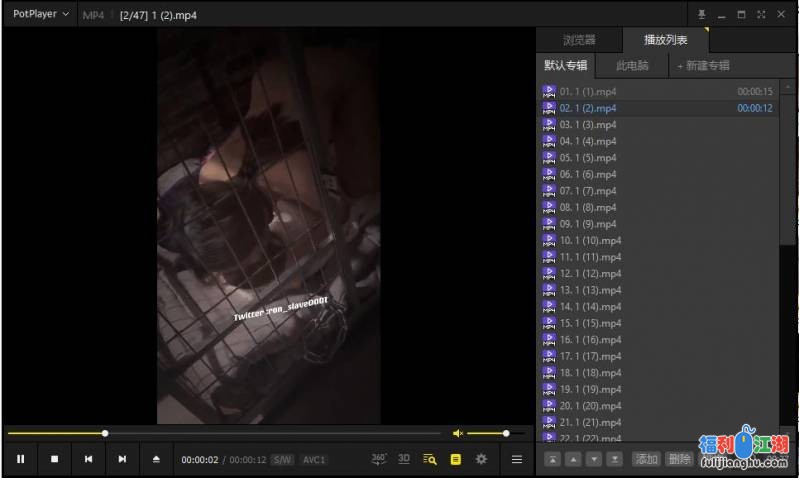This screenshot has height=478, width=799.
Task: Click the S/W decoder indicator
Action: tap(282, 460)
